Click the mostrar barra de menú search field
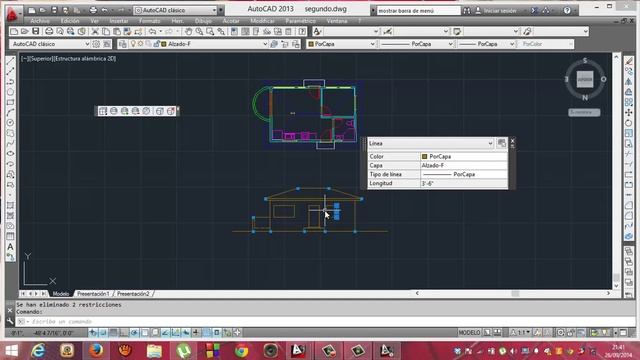The height and width of the screenshot is (360, 640). tap(418, 11)
